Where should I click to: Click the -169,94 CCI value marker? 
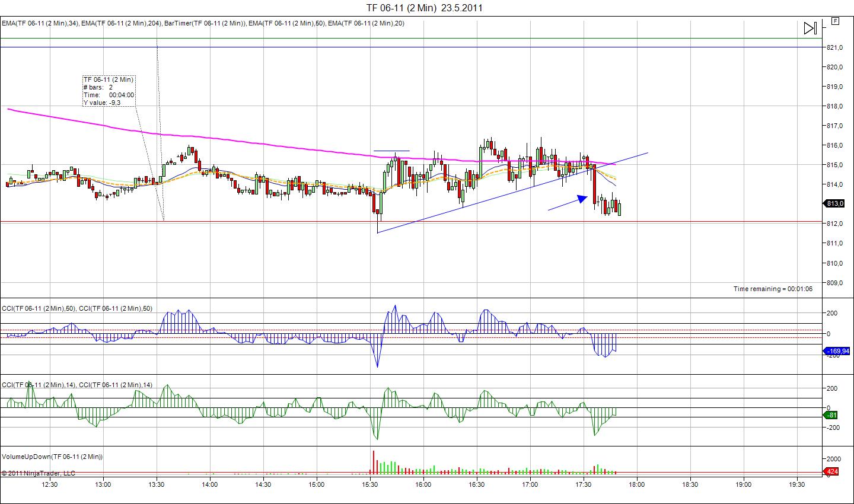pyautogui.click(x=837, y=351)
